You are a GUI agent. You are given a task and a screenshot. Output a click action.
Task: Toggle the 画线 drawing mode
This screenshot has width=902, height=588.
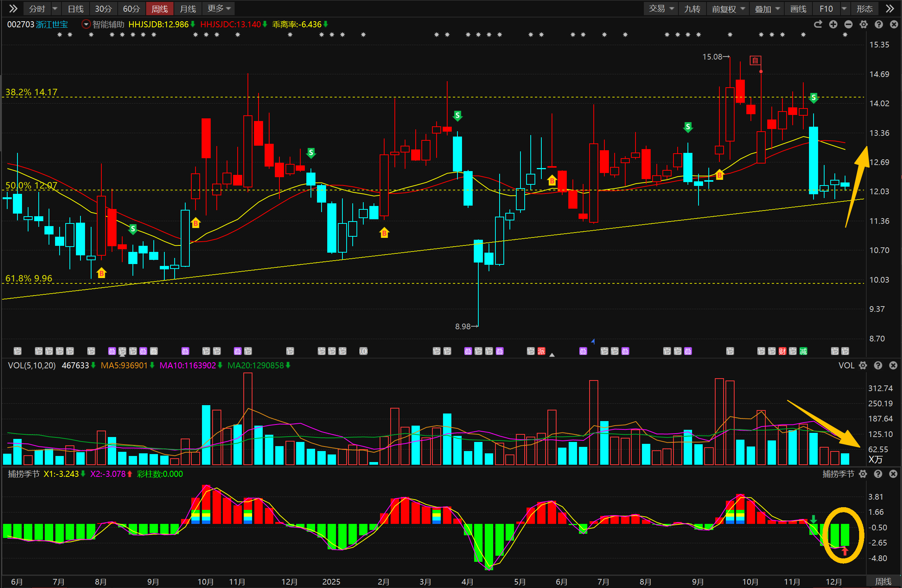[x=798, y=8]
